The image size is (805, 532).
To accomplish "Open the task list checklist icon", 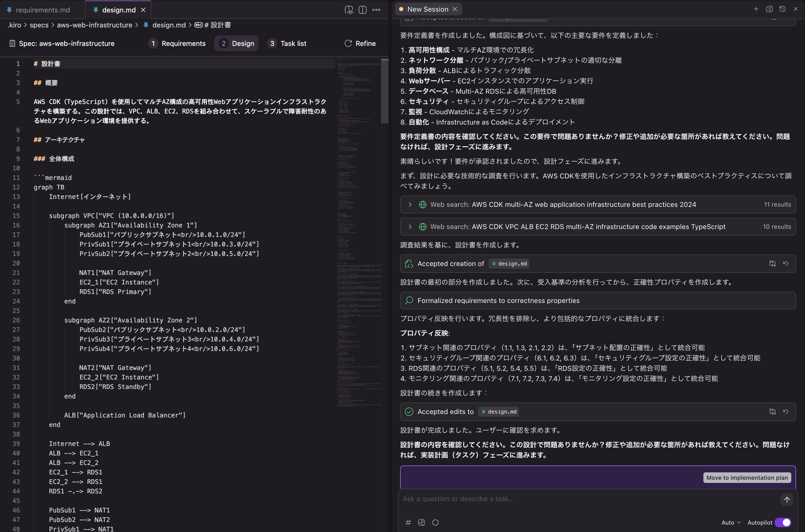I will point(769,9).
